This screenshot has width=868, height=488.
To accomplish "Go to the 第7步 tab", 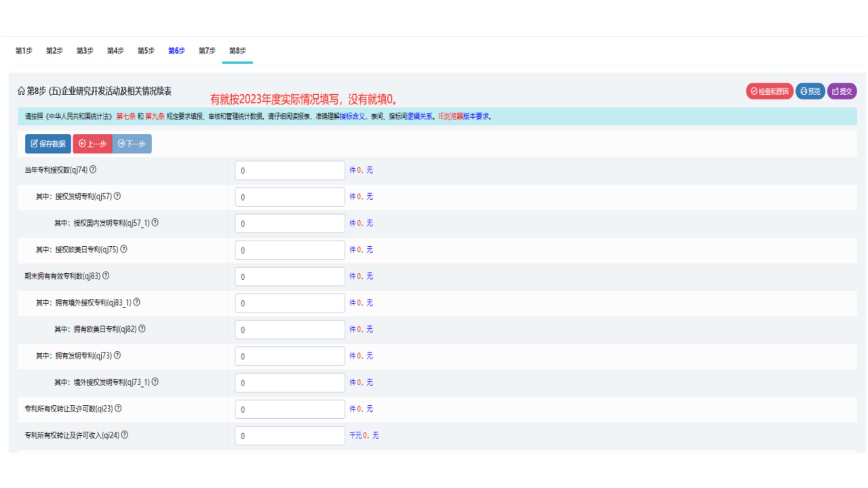I will (207, 51).
